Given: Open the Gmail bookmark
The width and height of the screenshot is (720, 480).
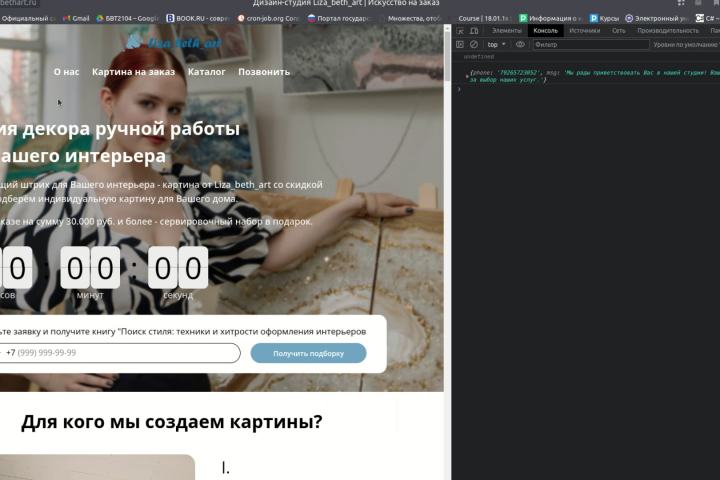Looking at the screenshot, I should [x=76, y=18].
